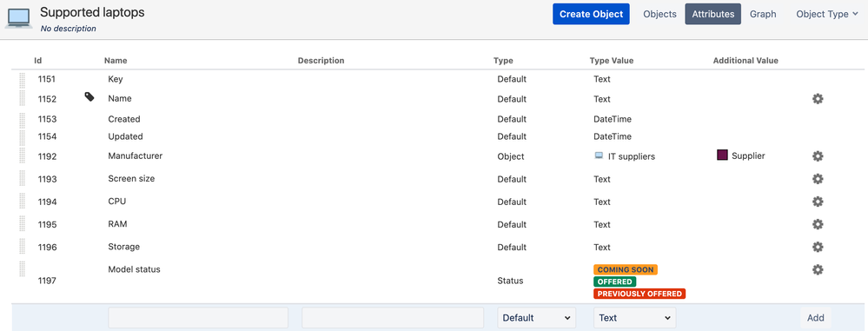This screenshot has width=868, height=331.
Task: Click the Create Object button
Action: click(x=591, y=15)
